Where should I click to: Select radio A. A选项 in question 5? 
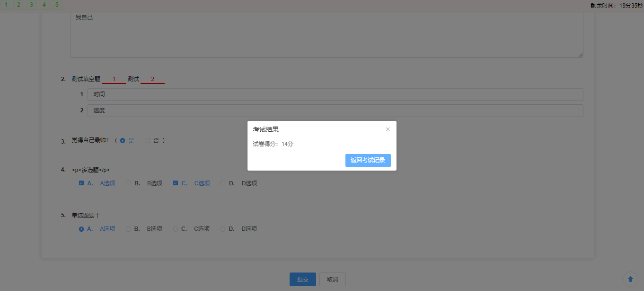tap(81, 229)
